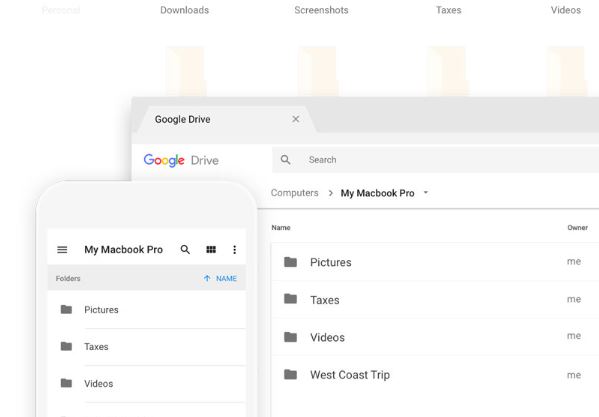
Task: Select Taxes row text on phone
Action: click(96, 347)
